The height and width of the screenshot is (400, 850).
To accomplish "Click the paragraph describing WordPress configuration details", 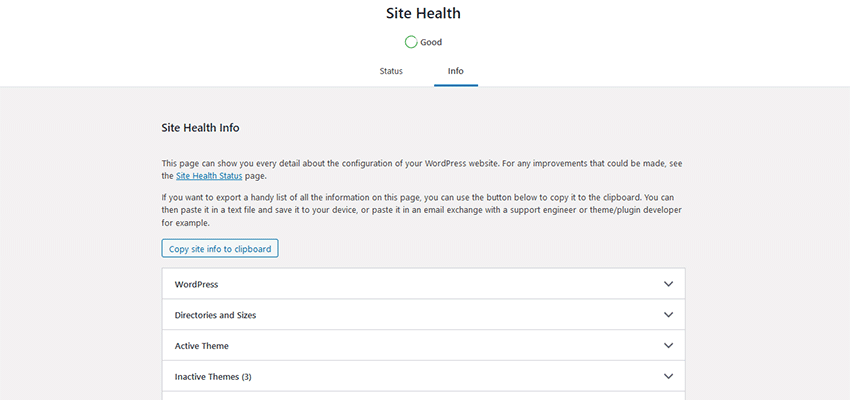I will 420,163.
